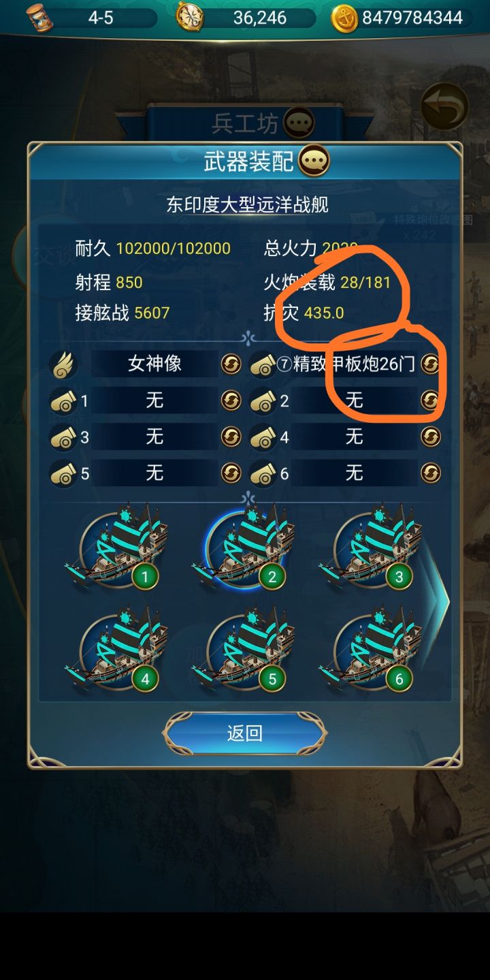Tap the compass icon in the top bar
Screen dimensions: 490x980
coord(190,17)
